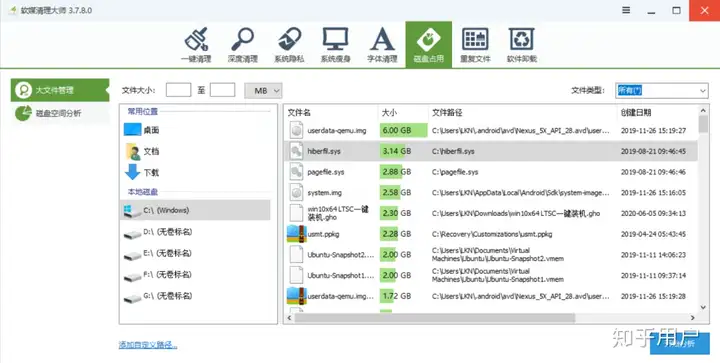Click the maximum file size field

(x=222, y=90)
